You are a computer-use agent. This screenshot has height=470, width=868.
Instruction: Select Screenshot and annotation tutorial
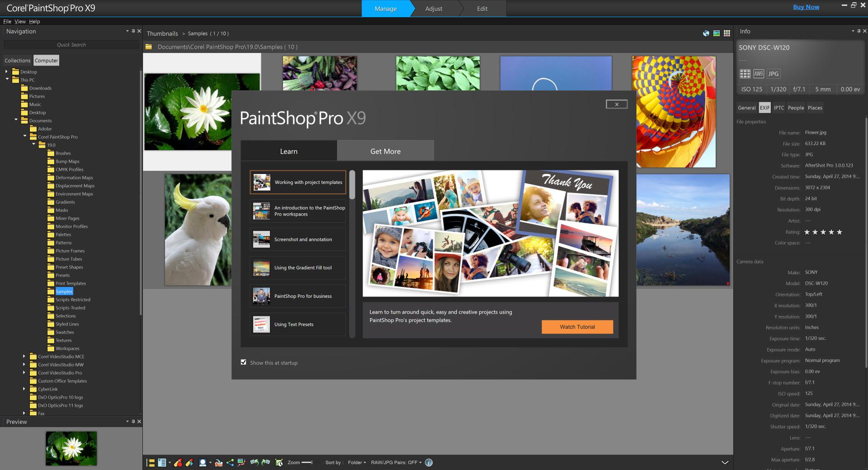pyautogui.click(x=298, y=240)
